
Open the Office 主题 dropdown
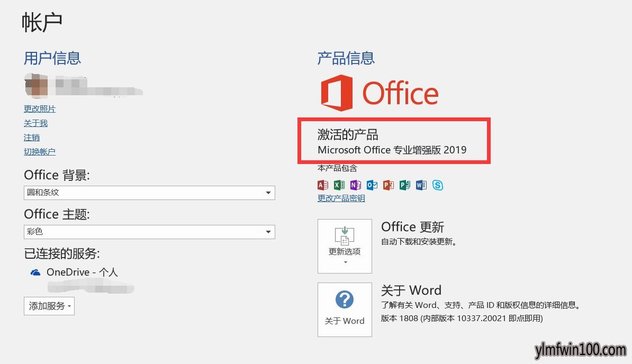[149, 232]
